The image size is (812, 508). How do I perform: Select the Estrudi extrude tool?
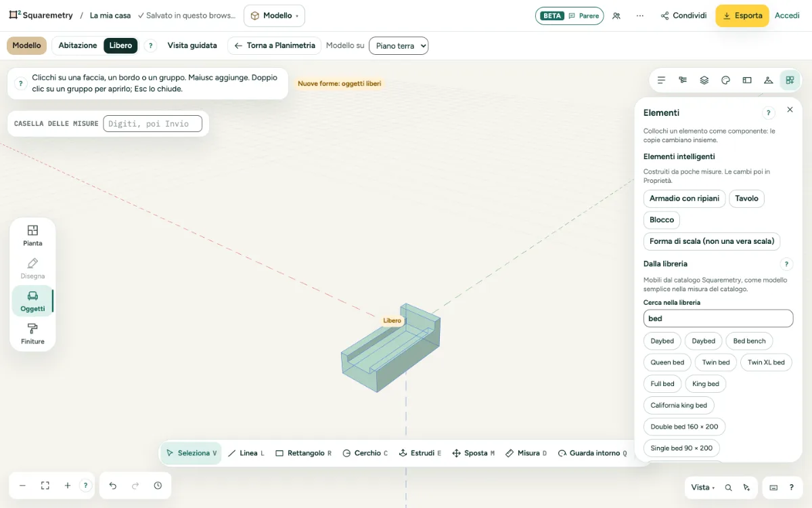420,453
